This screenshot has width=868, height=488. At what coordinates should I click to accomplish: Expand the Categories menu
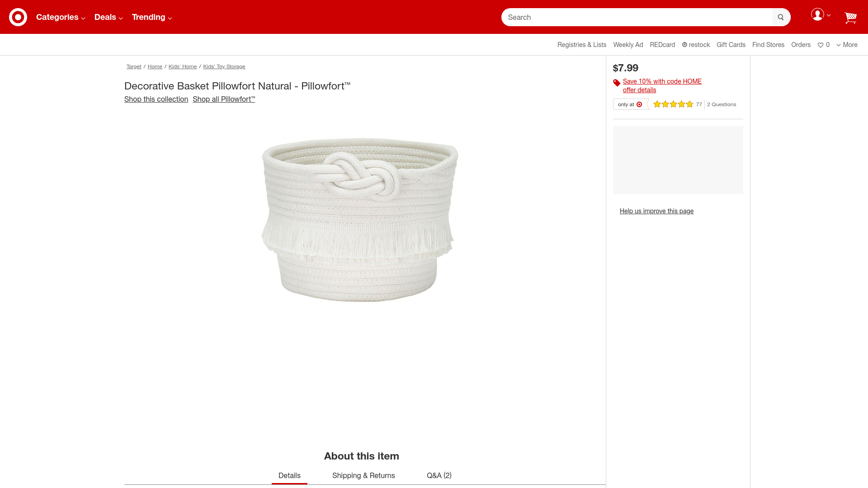61,17
